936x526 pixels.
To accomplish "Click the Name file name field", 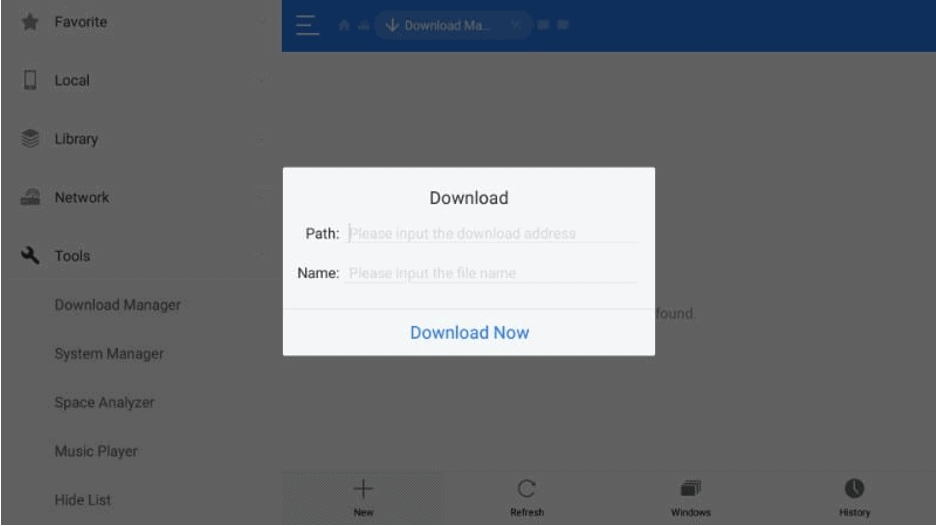I will 491,273.
